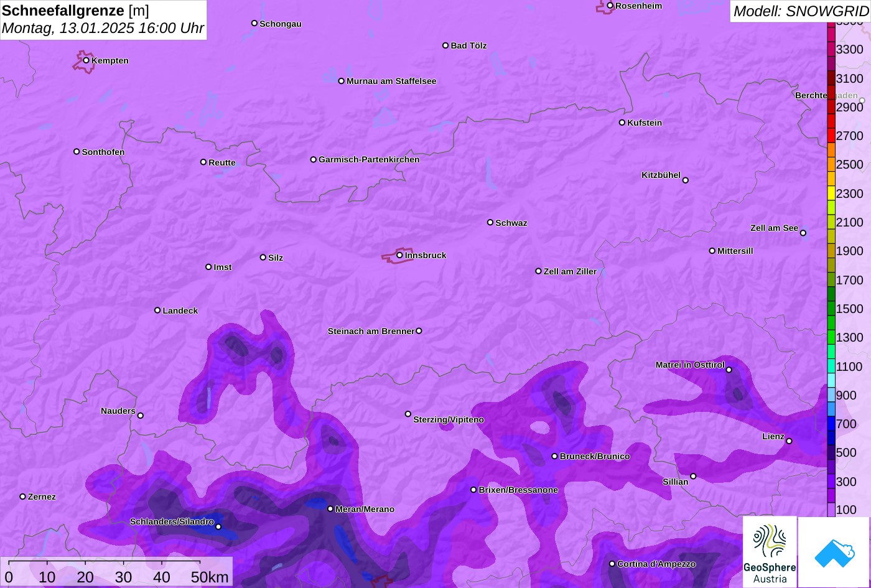The height and width of the screenshot is (588, 871).
Task: Select the Bruneck/Brunico marker dot
Action: click(555, 456)
